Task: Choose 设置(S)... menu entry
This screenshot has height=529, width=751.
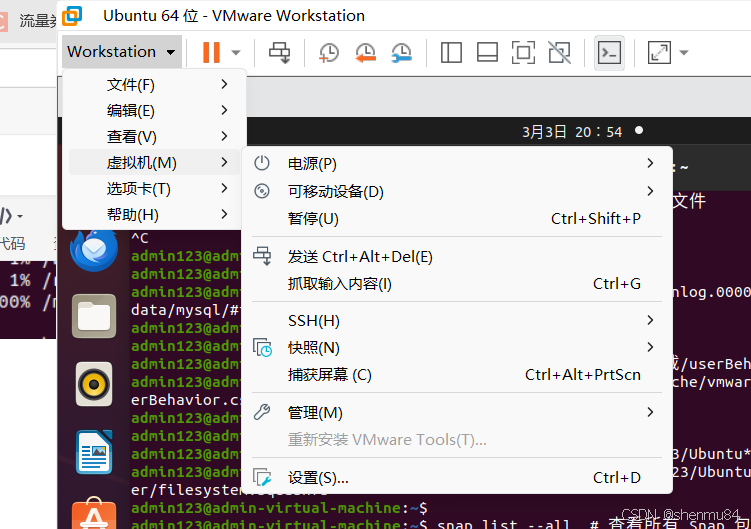Action: [318, 478]
